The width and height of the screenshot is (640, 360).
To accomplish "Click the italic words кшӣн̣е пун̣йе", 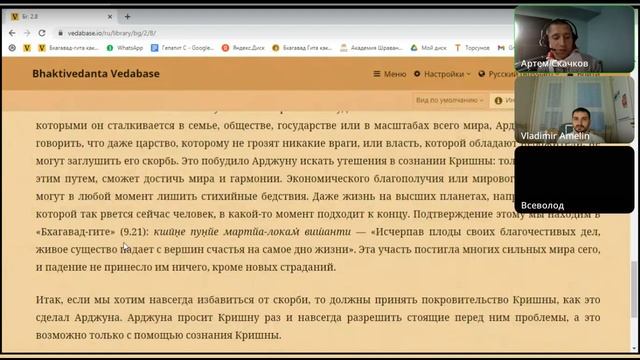I will click(187, 232).
